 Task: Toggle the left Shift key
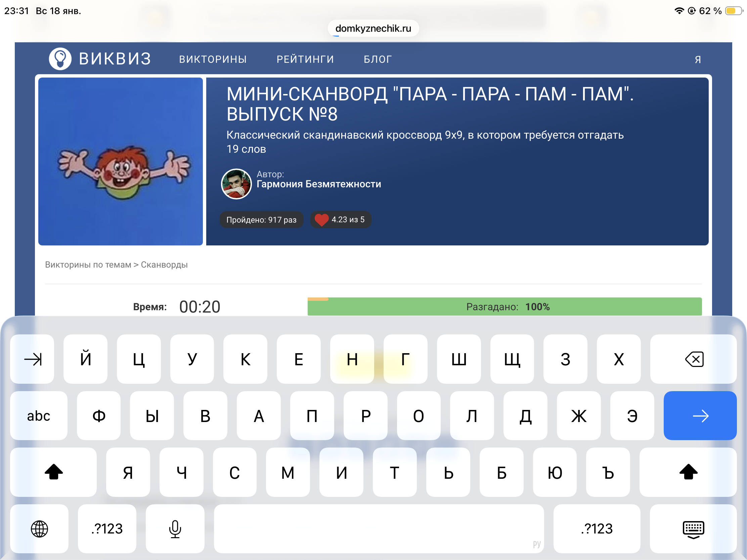pyautogui.click(x=53, y=472)
